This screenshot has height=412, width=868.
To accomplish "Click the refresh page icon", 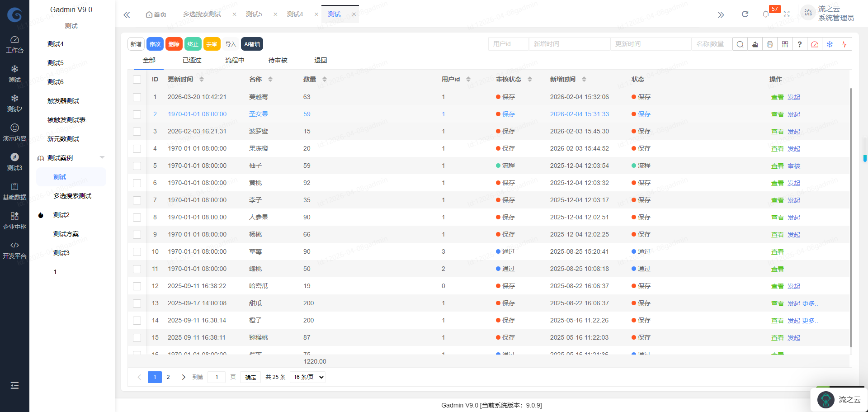I will (745, 14).
